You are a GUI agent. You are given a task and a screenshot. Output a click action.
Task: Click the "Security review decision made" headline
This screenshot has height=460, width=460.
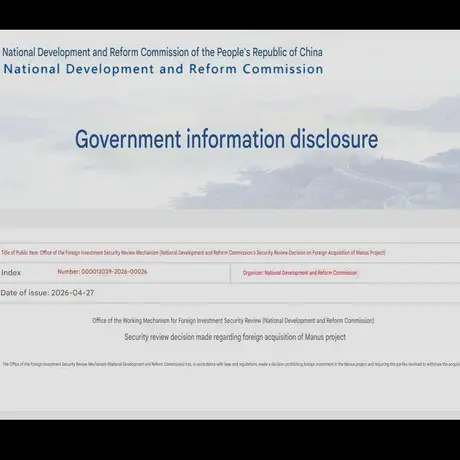tap(235, 337)
